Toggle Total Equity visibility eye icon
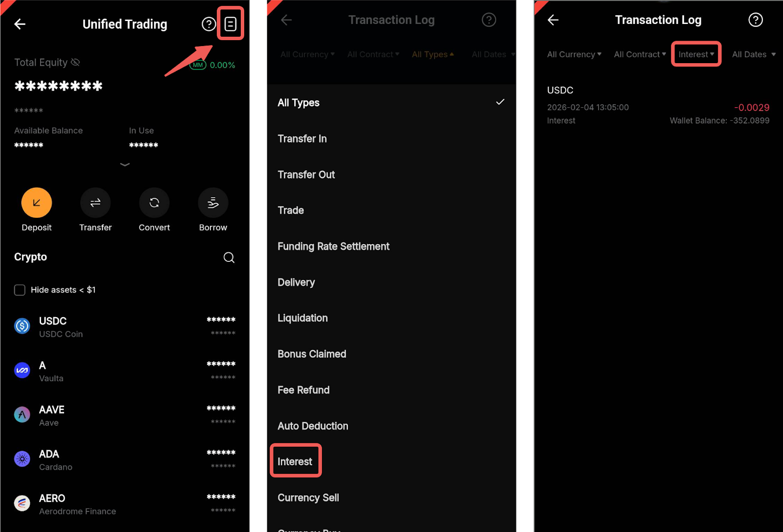 [75, 62]
